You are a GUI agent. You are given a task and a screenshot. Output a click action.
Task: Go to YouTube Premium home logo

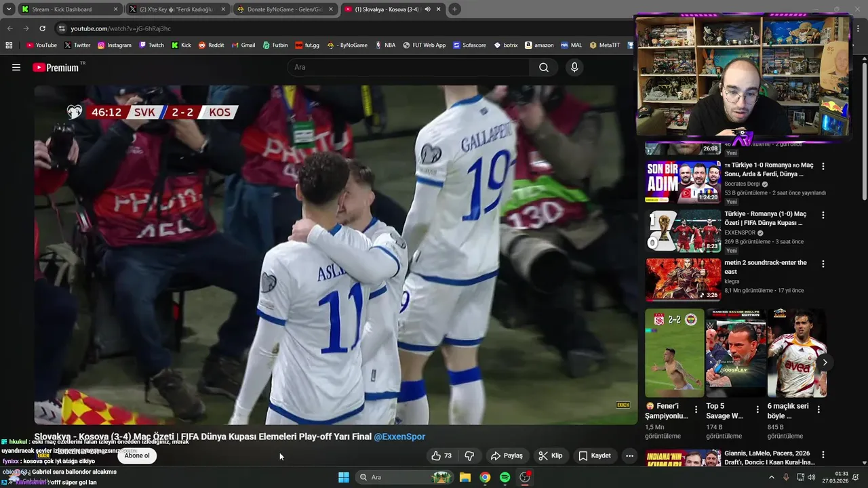point(56,67)
